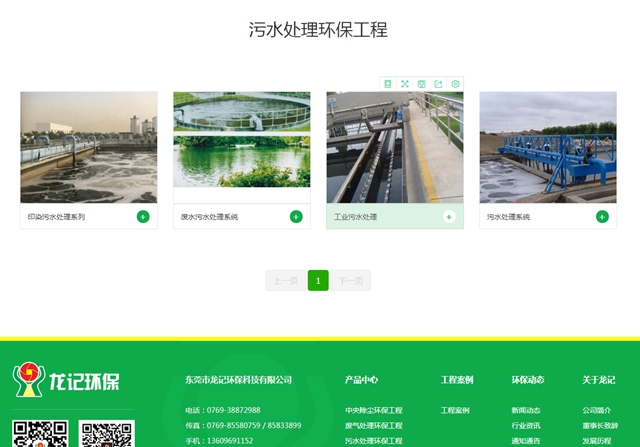Click the fullscreen expand arrows icon
The image size is (640, 447).
tap(404, 84)
